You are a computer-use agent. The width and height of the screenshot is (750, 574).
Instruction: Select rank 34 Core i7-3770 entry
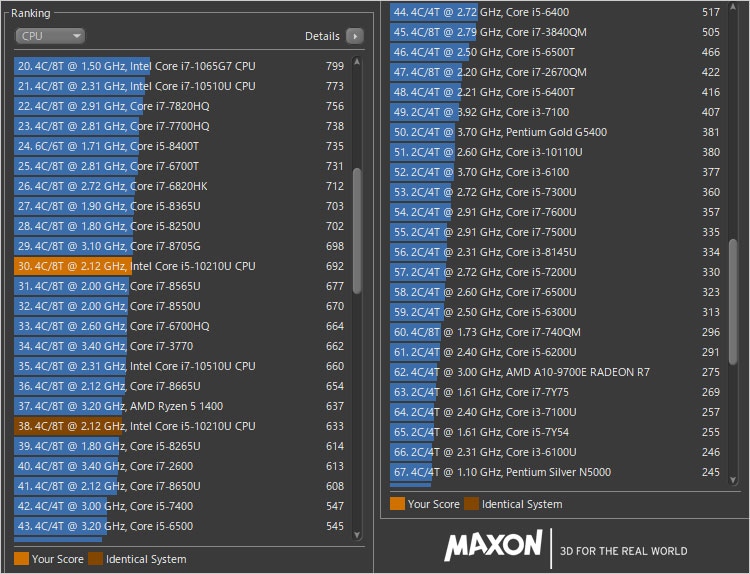[179, 346]
